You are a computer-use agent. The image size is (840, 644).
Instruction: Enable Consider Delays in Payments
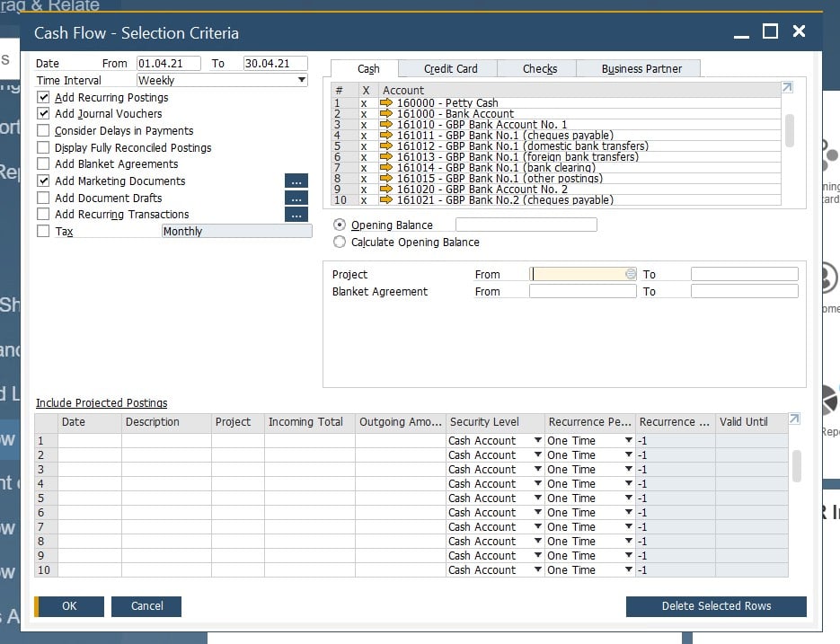coord(43,130)
